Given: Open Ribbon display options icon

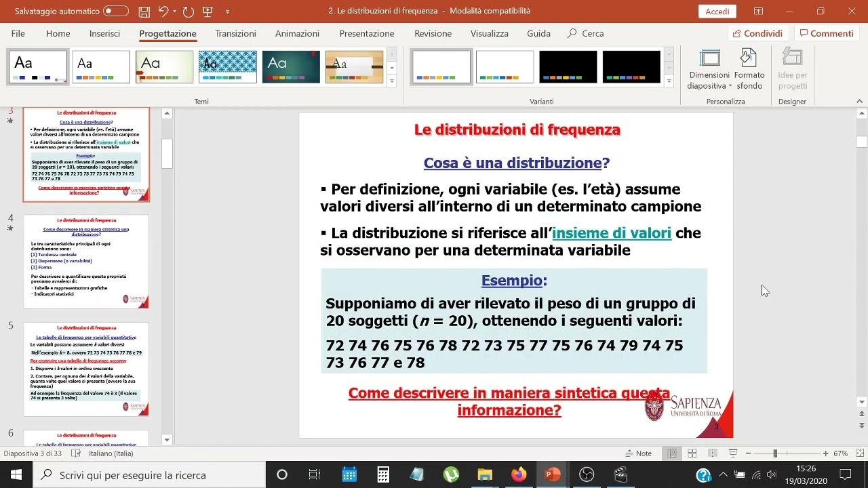Looking at the screenshot, I should point(758,12).
